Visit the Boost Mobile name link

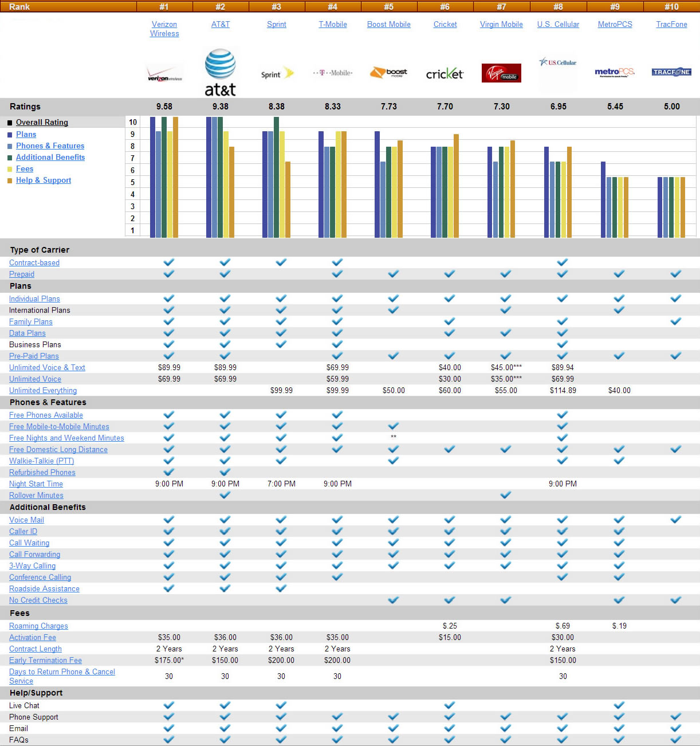pos(389,25)
